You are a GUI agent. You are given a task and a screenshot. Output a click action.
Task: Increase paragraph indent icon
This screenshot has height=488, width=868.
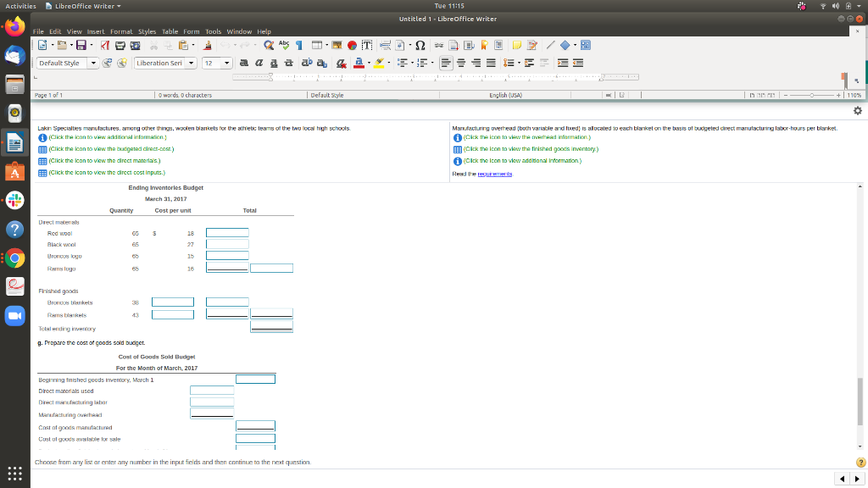tap(563, 63)
